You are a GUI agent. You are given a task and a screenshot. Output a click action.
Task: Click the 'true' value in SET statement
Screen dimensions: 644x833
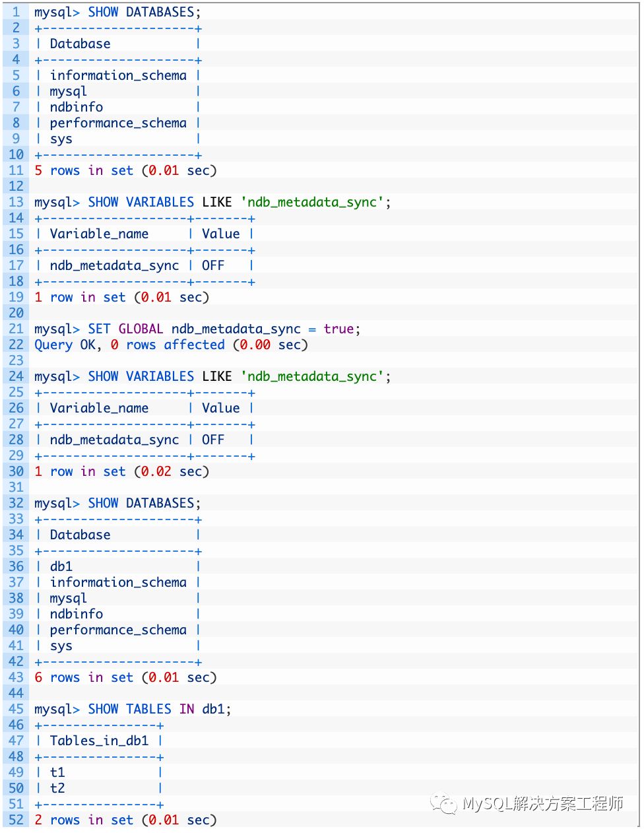coord(338,329)
